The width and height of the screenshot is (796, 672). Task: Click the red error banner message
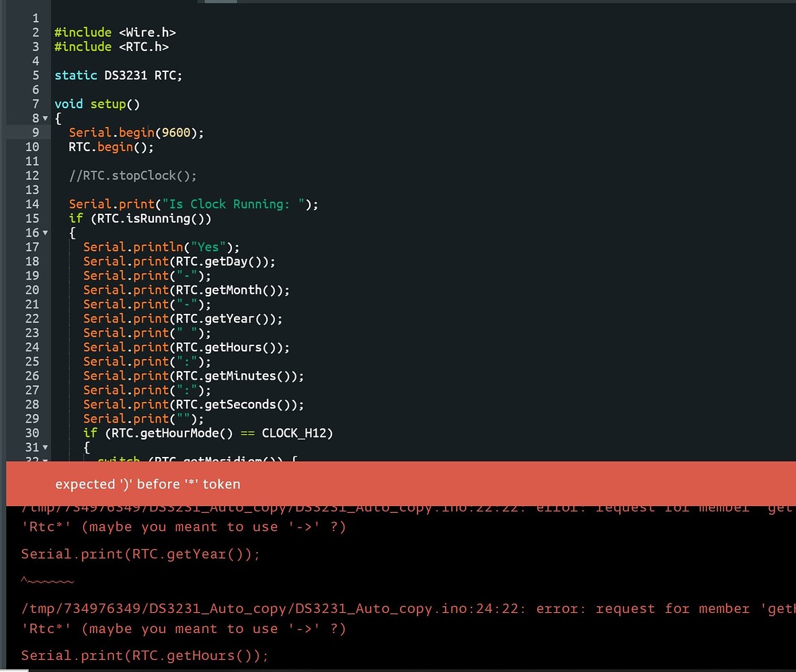pos(148,485)
